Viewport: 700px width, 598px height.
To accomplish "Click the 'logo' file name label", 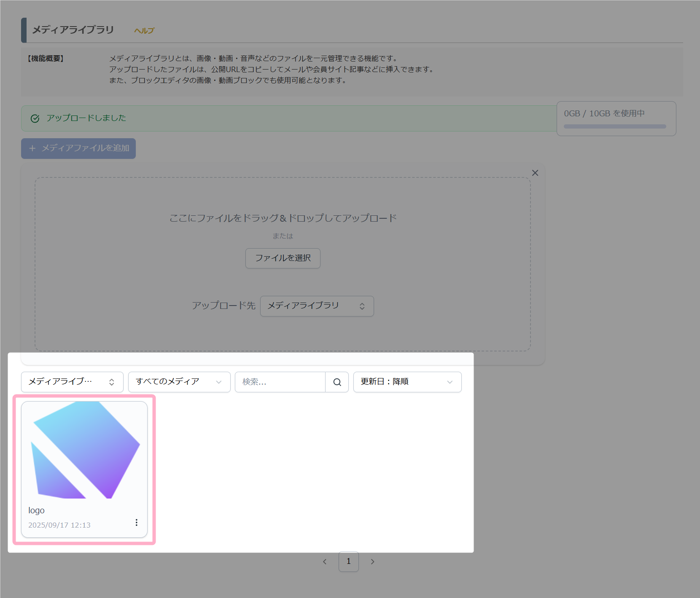I will click(x=37, y=510).
